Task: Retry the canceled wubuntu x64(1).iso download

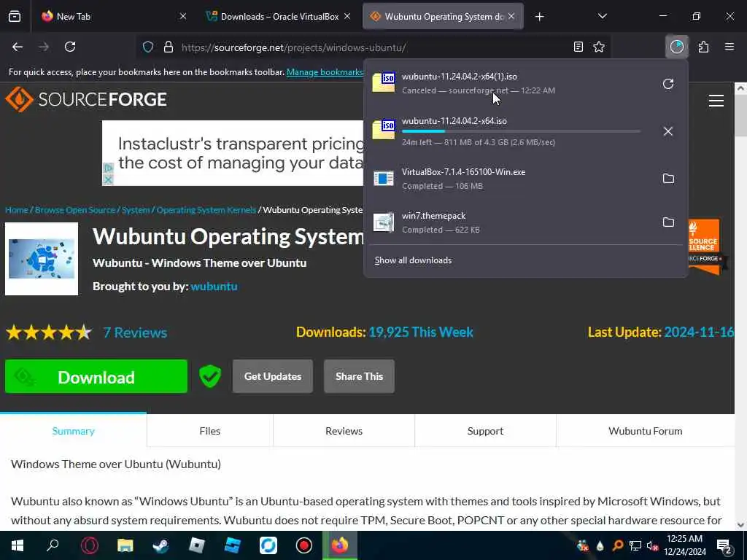Action: (668, 84)
